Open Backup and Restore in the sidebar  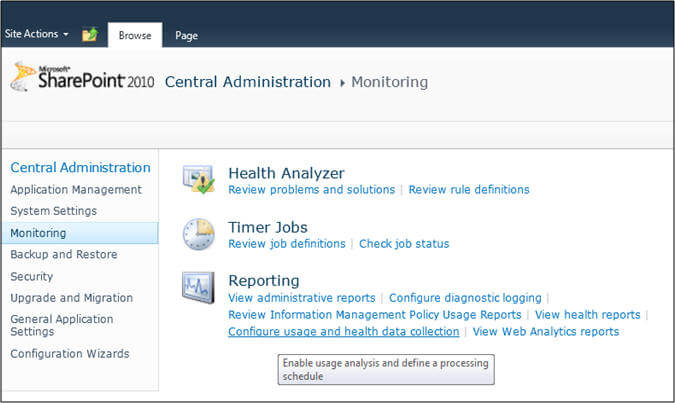(x=64, y=254)
